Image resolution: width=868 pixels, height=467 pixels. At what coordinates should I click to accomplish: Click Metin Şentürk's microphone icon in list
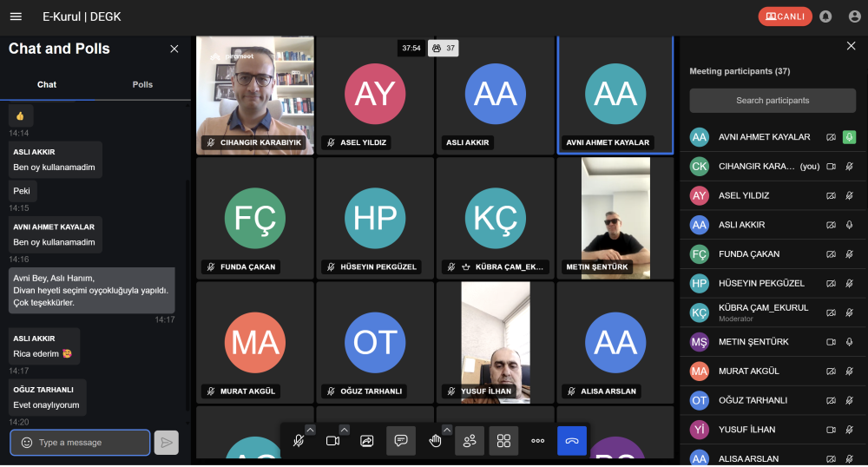849,342
